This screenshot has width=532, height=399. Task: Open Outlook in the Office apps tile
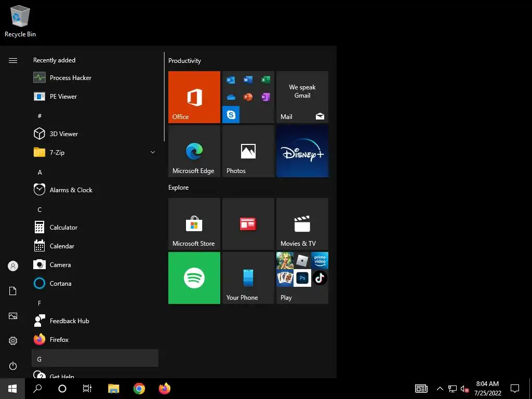click(231, 80)
